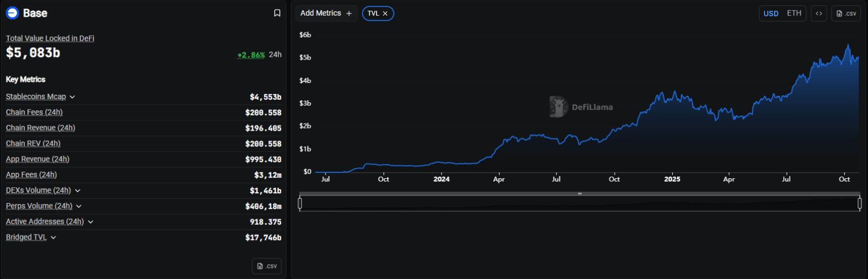Click the bookmark icon beside Base

point(277,13)
